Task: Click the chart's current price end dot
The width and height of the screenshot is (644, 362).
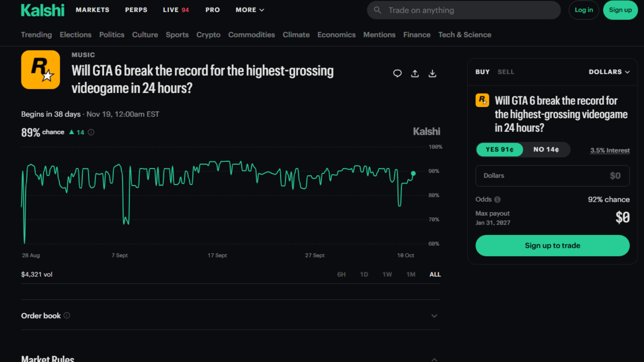Action: pos(413,173)
